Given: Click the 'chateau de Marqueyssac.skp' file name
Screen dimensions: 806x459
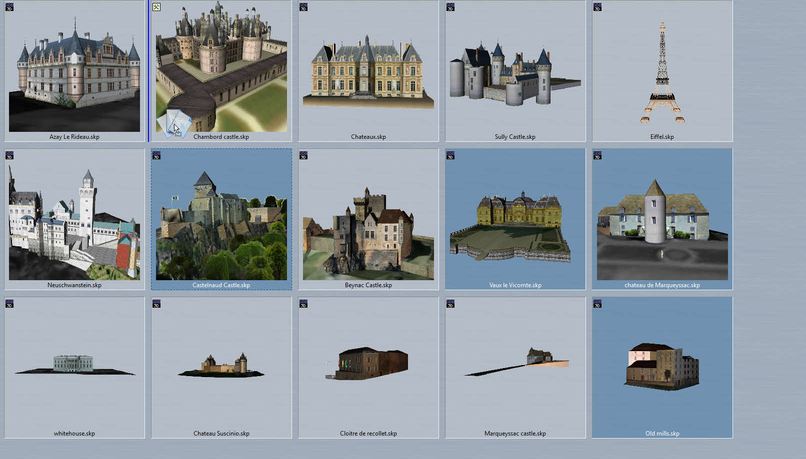Looking at the screenshot, I should pyautogui.click(x=663, y=285).
